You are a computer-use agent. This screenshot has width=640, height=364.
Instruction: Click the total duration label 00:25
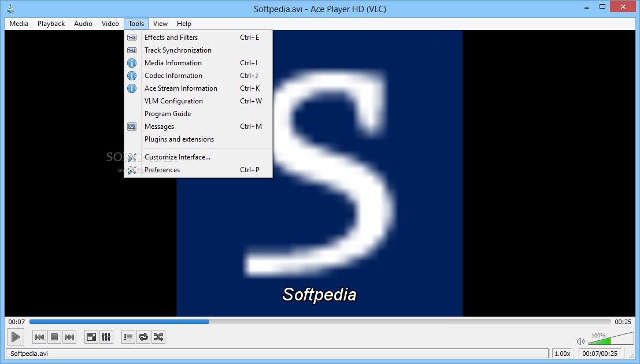pyautogui.click(x=623, y=322)
